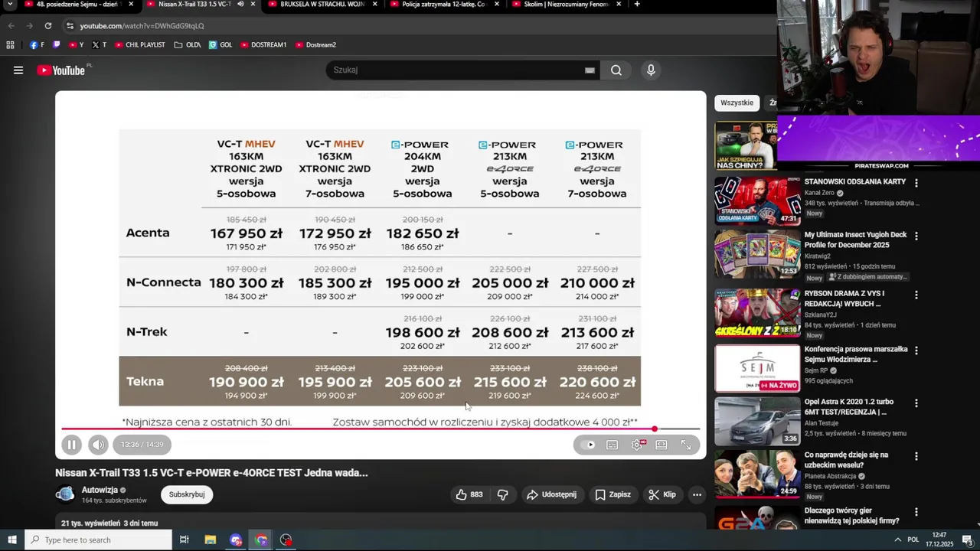This screenshot has width=980, height=551.
Task: Open options for RYBSON DRAMA video
Action: (916, 295)
